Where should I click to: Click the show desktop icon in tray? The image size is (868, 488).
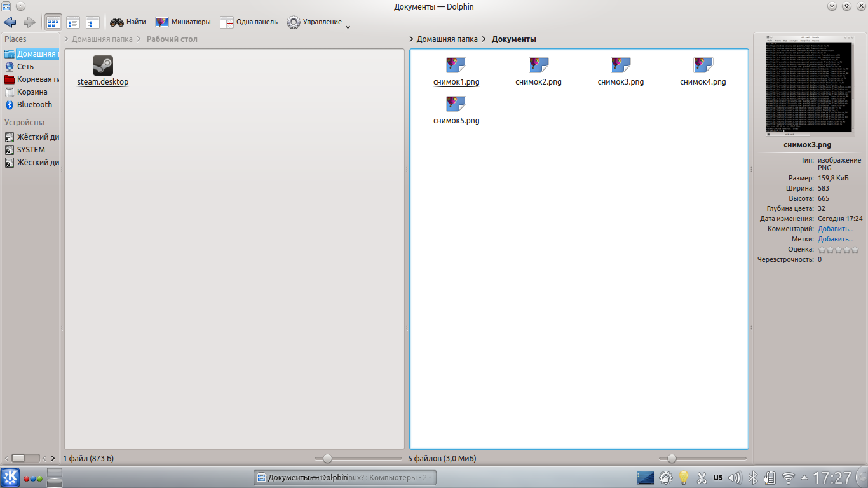[646, 477]
